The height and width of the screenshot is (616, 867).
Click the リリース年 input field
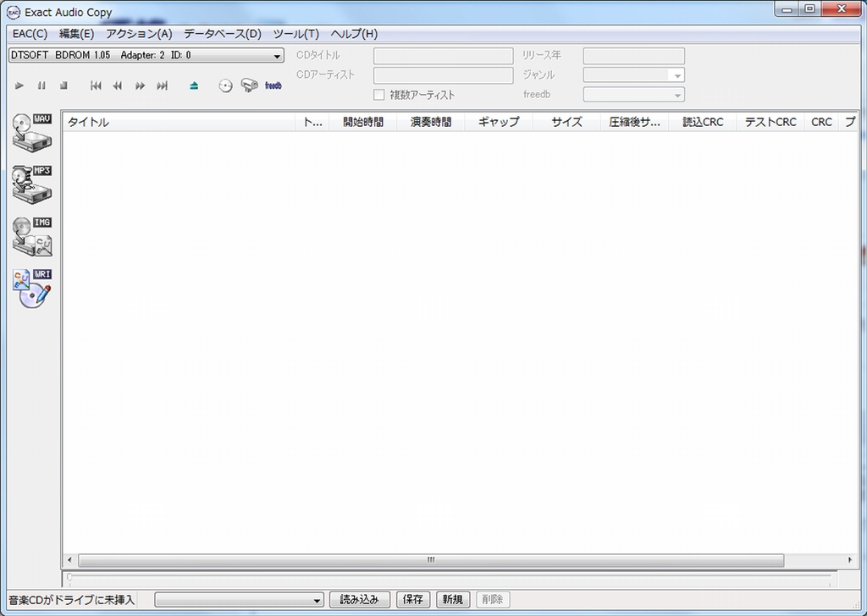[x=633, y=56]
